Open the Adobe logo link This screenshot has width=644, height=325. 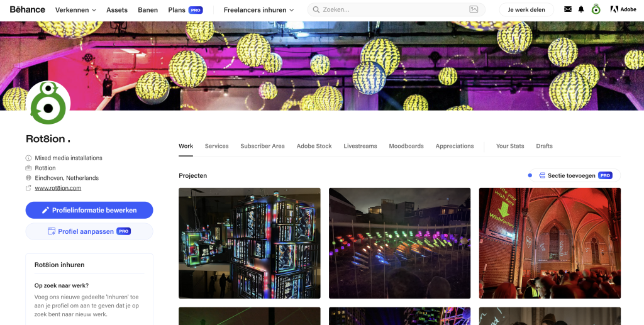coord(623,9)
